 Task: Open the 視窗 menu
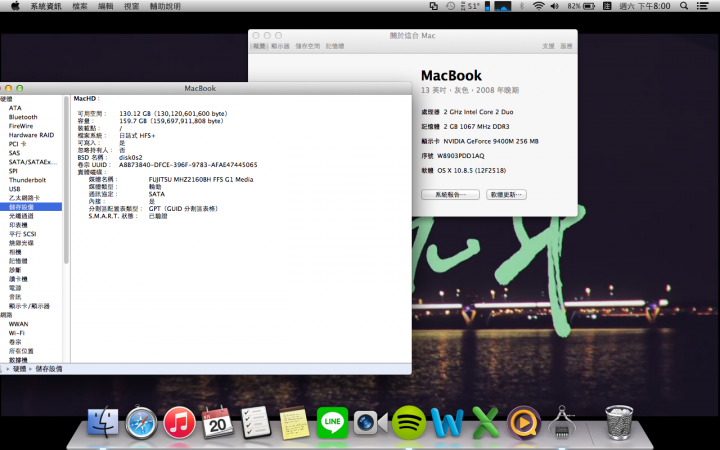tap(131, 6)
